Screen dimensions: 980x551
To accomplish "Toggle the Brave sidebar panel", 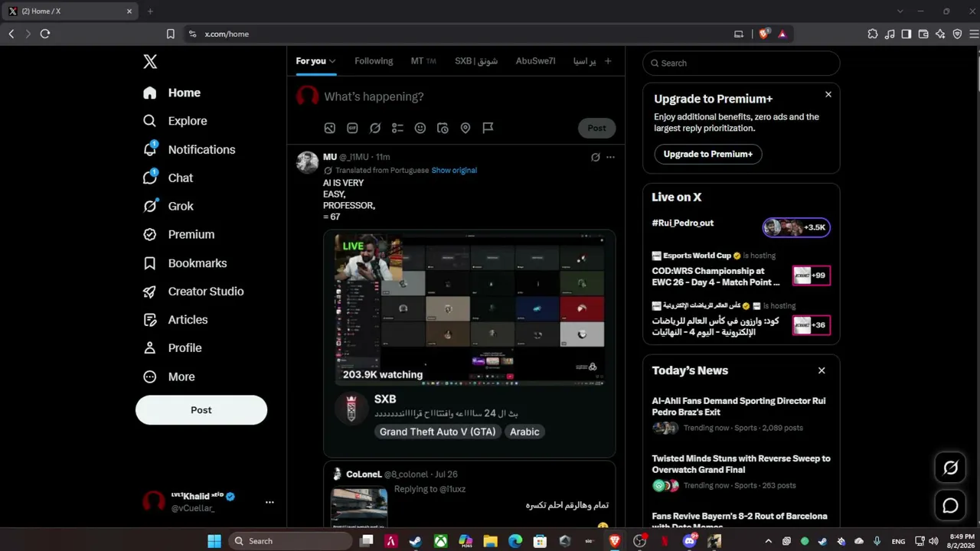I will (906, 34).
